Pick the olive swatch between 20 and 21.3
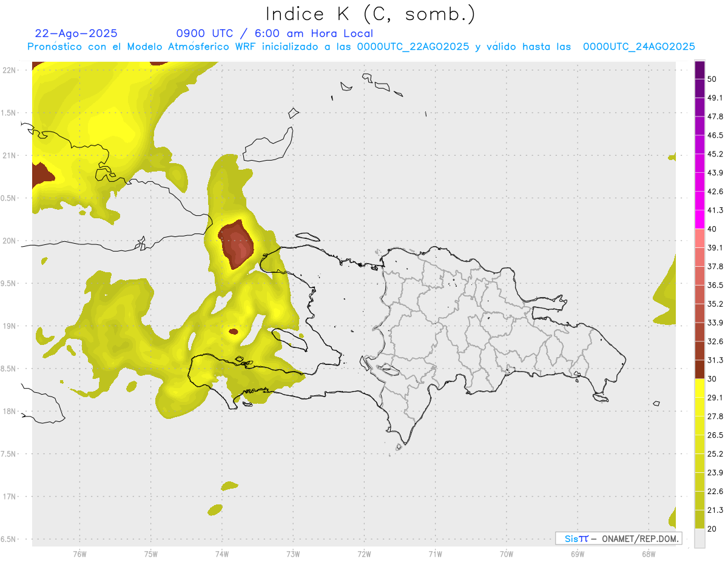The height and width of the screenshot is (562, 728). coord(699,519)
